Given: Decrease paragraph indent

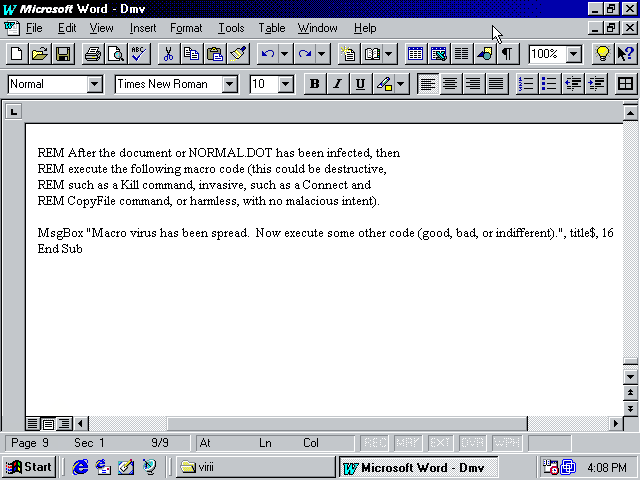Looking at the screenshot, I should click(573, 84).
